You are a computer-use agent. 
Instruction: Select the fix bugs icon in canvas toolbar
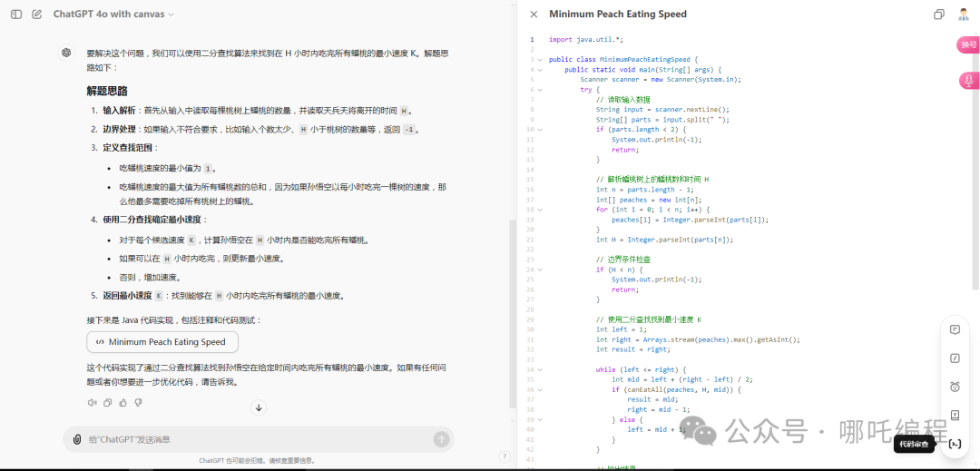[x=955, y=387]
